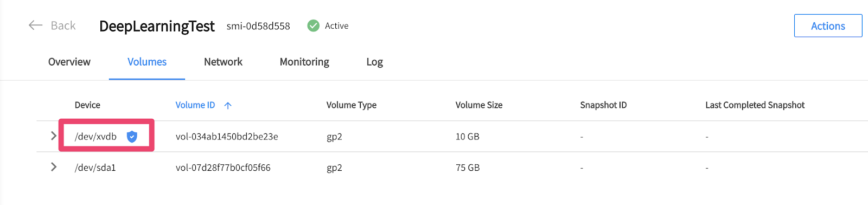Open the Actions dropdown button
This screenshot has height=205, width=868.
[x=828, y=25]
